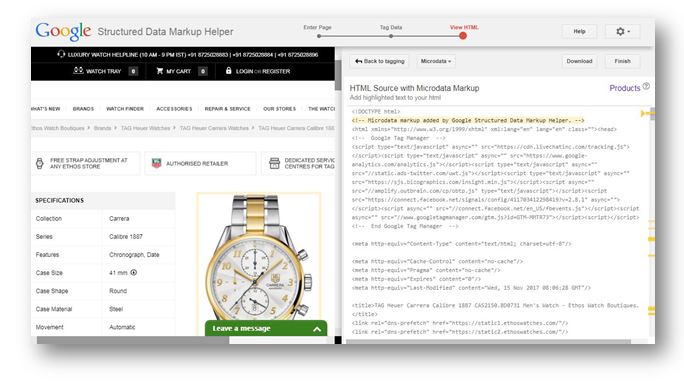This screenshot has width=684, height=384.
Task: Click the shopping cart icon
Action: [160, 71]
